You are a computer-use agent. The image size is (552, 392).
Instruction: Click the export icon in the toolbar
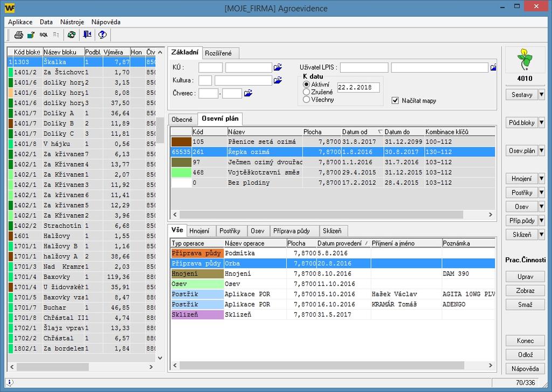[x=31, y=35]
